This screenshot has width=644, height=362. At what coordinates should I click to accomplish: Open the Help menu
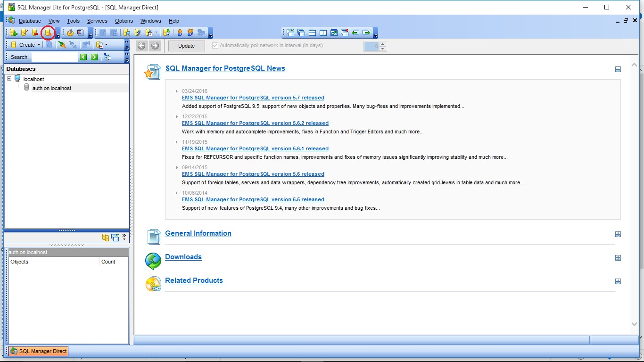174,21
